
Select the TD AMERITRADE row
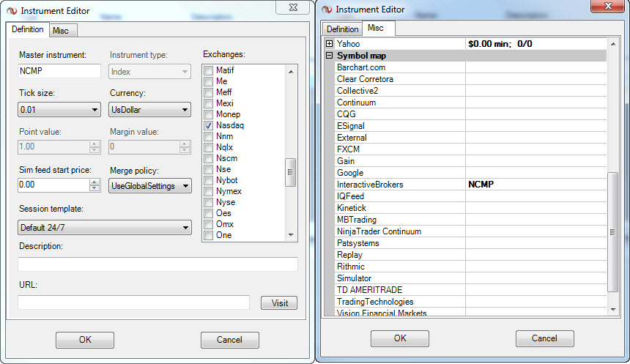click(x=470, y=290)
